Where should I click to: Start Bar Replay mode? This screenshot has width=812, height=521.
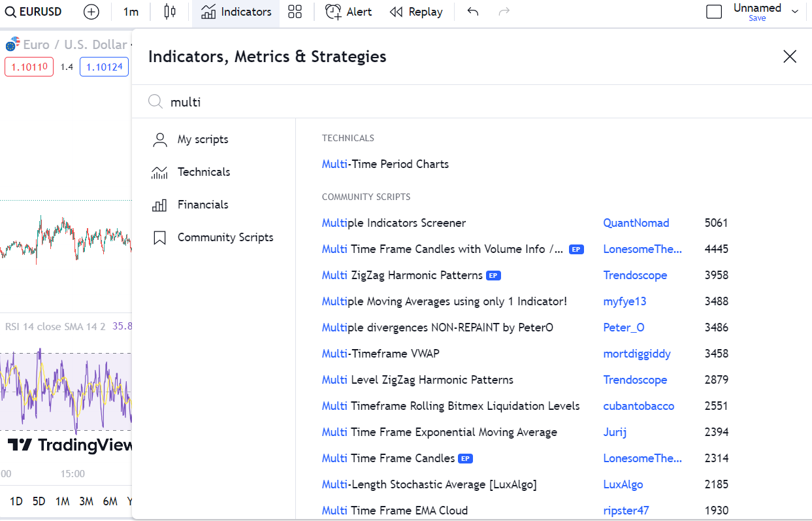[415, 12]
